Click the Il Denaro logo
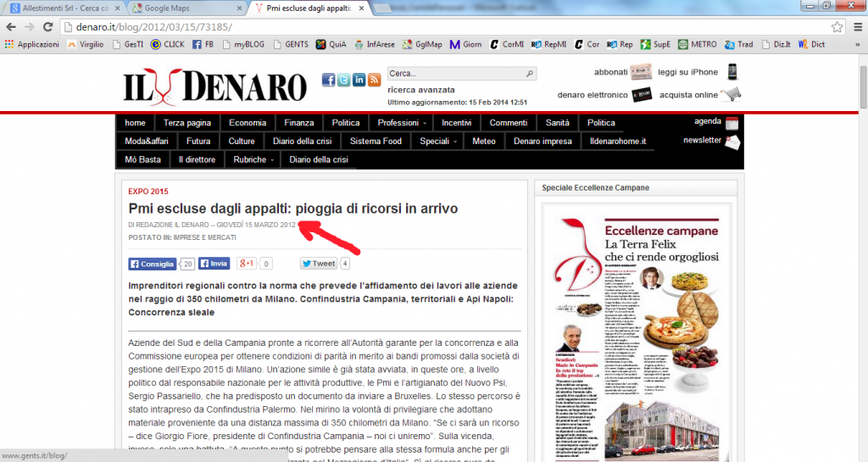This screenshot has height=462, width=868. tap(214, 86)
